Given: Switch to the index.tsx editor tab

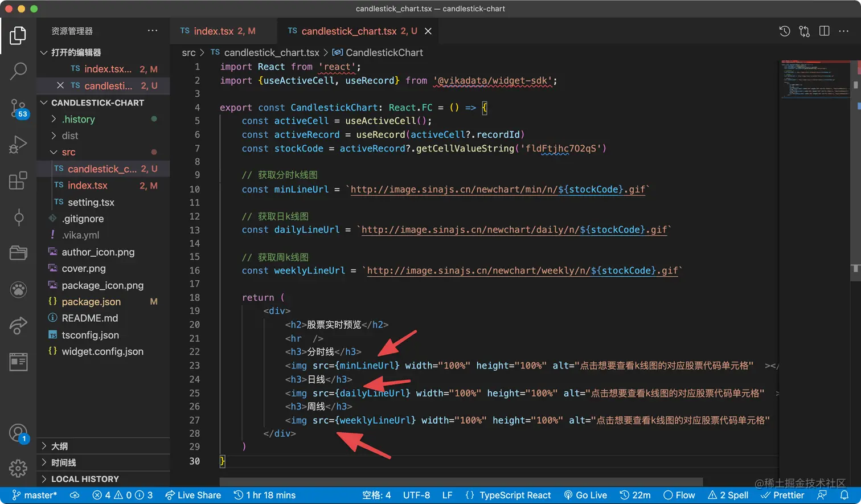Looking at the screenshot, I should [x=223, y=31].
